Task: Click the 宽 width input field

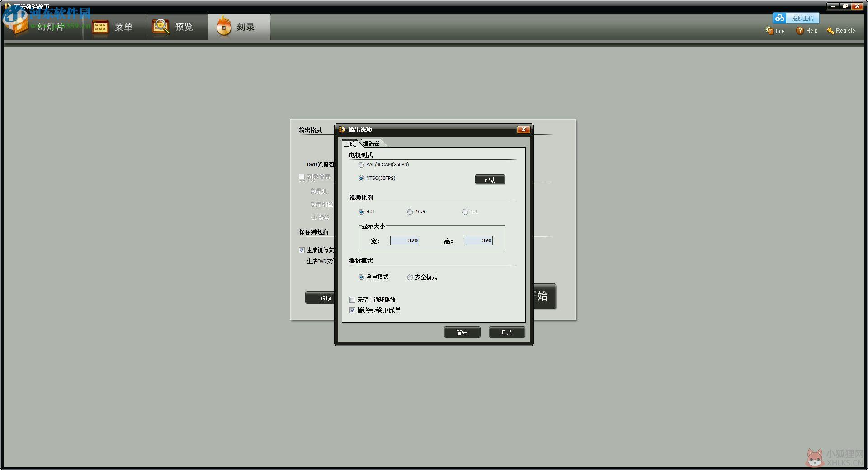Action: (405, 241)
